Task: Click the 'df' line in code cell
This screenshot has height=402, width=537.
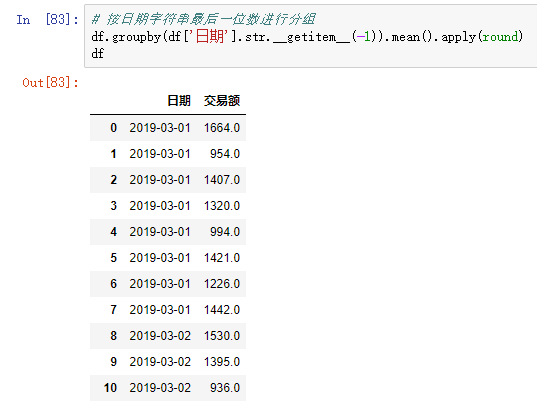Action: tap(98, 53)
